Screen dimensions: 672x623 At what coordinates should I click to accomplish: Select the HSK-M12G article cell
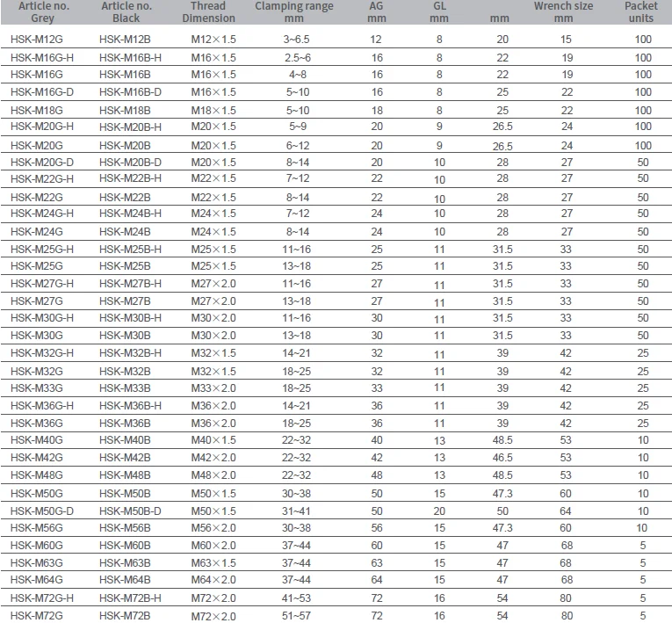(36, 40)
